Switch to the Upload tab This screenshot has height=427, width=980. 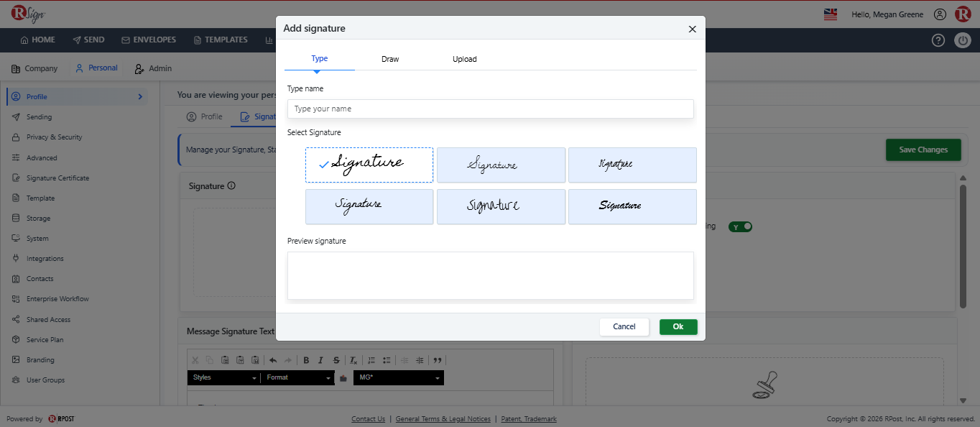[465, 59]
